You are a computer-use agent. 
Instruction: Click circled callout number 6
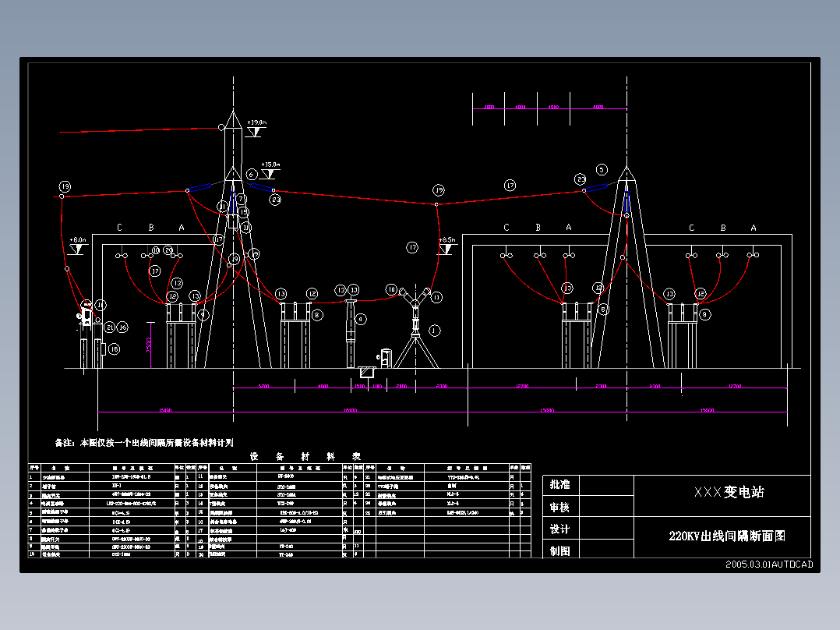click(x=251, y=174)
